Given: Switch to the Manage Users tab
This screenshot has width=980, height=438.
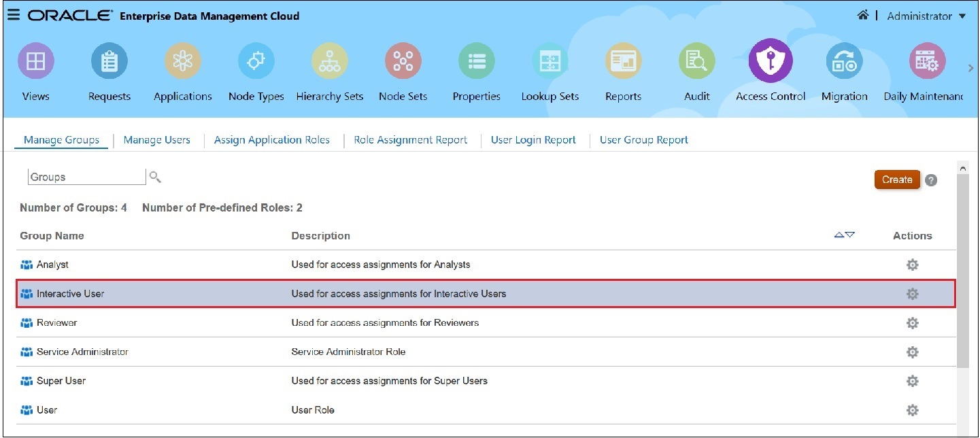Looking at the screenshot, I should (157, 140).
